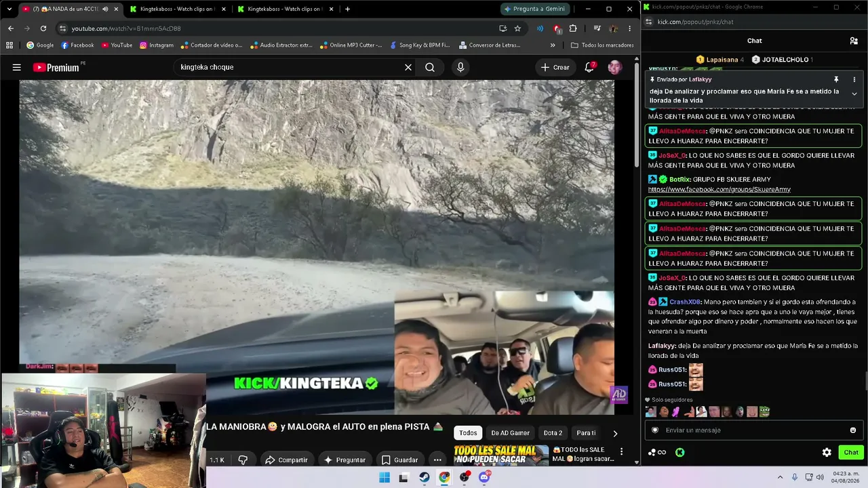Select the Dota 2 filter chip

coord(553,433)
